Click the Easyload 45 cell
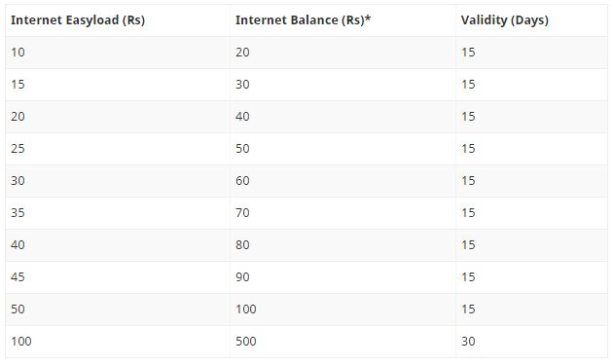 click(x=118, y=277)
